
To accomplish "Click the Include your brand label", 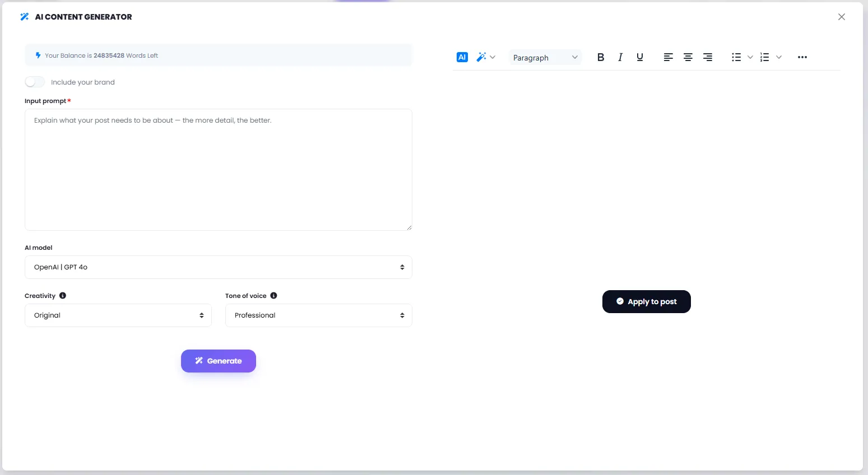I will pyautogui.click(x=83, y=82).
